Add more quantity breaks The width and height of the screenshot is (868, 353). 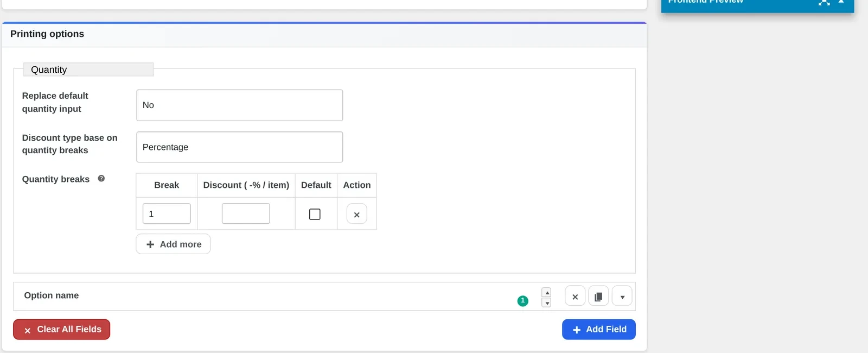[x=173, y=244]
